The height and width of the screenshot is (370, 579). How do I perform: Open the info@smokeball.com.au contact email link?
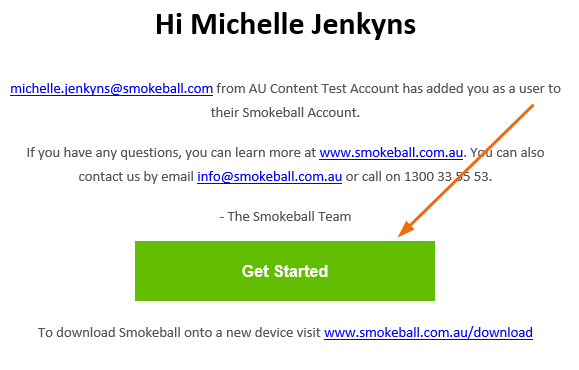point(270,177)
